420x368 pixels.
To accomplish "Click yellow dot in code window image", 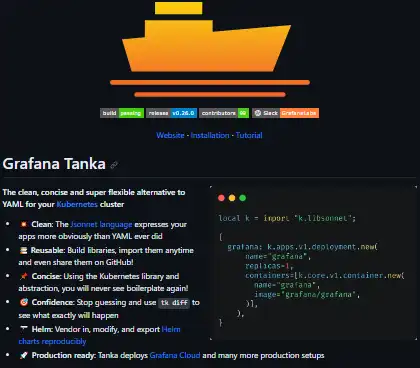I will [x=232, y=198].
